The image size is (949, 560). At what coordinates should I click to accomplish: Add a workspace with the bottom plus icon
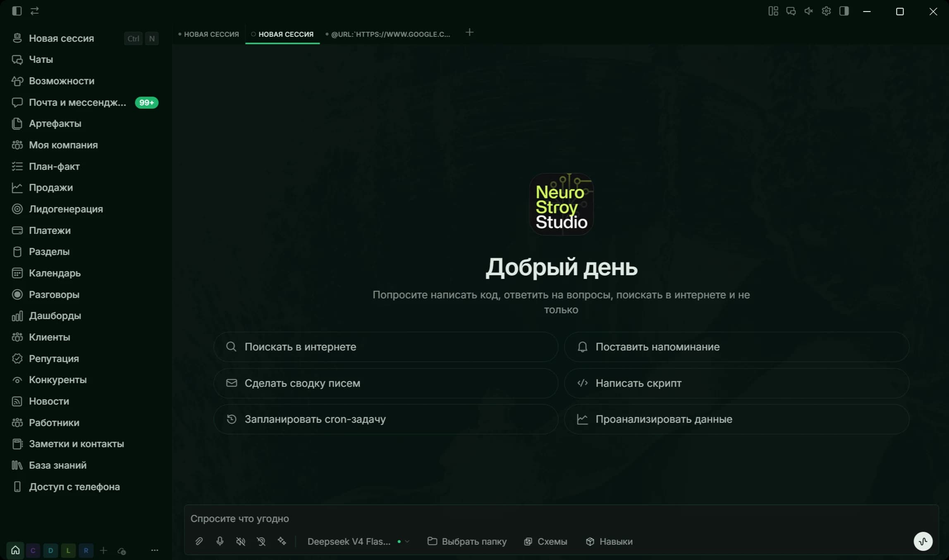103,550
